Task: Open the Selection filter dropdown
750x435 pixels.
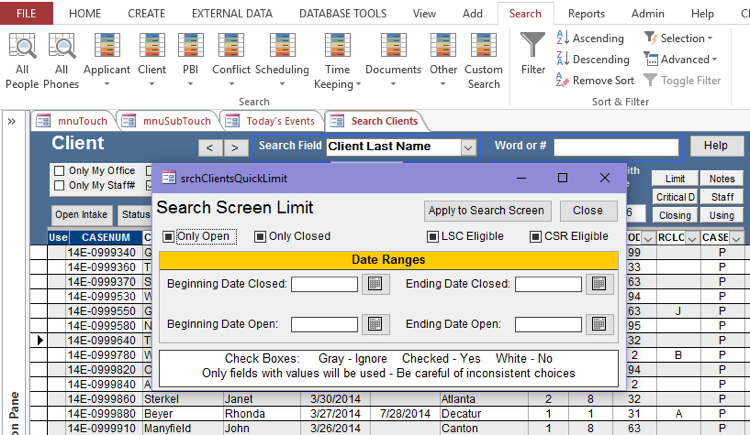Action: [678, 38]
